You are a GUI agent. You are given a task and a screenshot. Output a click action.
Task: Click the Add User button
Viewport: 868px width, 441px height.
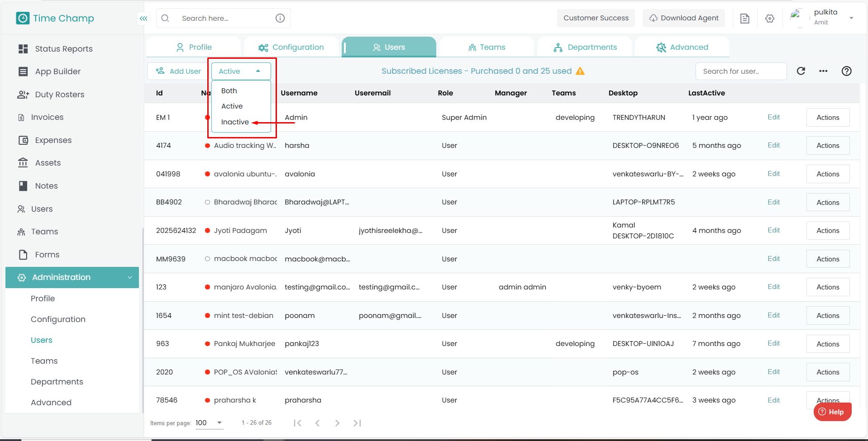pyautogui.click(x=178, y=71)
